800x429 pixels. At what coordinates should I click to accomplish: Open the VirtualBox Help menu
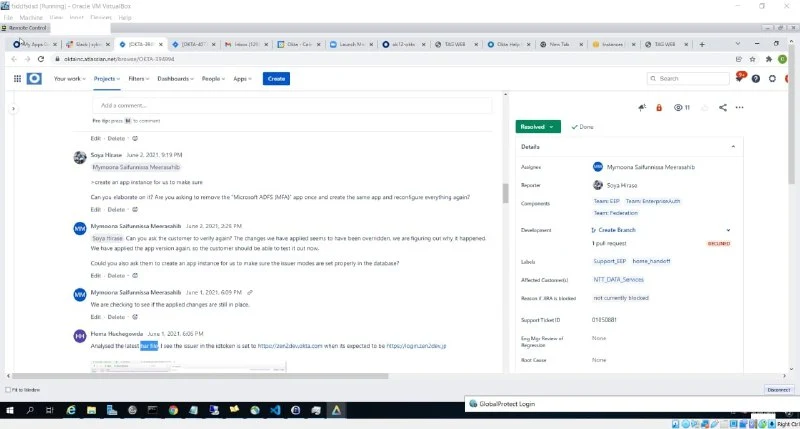[x=125, y=17]
